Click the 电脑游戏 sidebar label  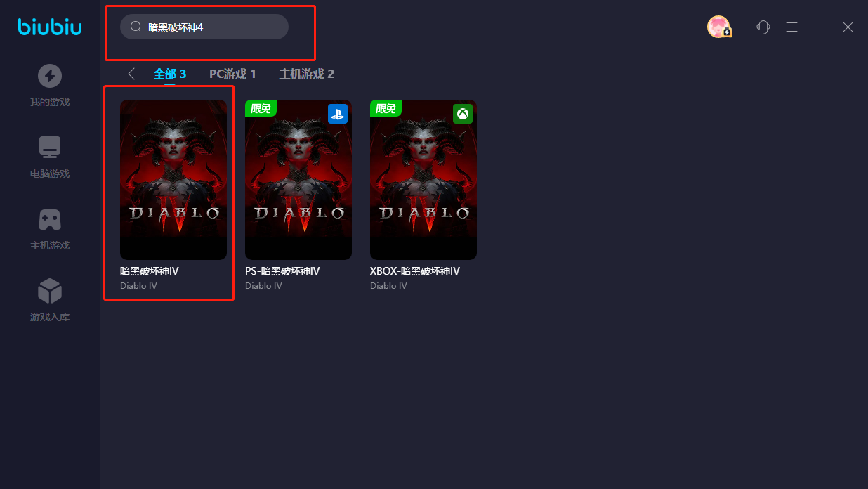coord(50,174)
